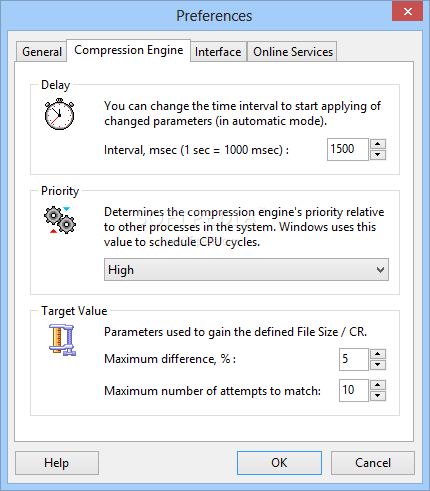Click the Maximum difference input field
This screenshot has height=491, width=430.
pyautogui.click(x=354, y=359)
